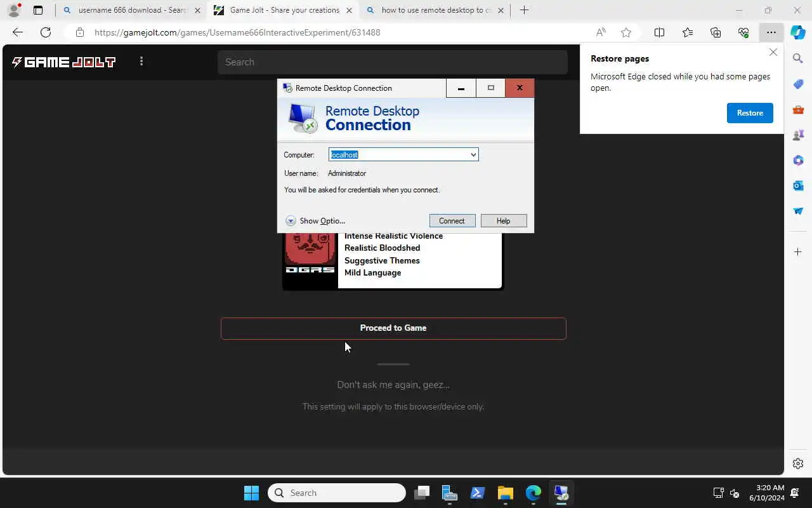Screen dimensions: 812x508
Task: Click Connect in Remote Desktop Connection
Action: [452, 221]
